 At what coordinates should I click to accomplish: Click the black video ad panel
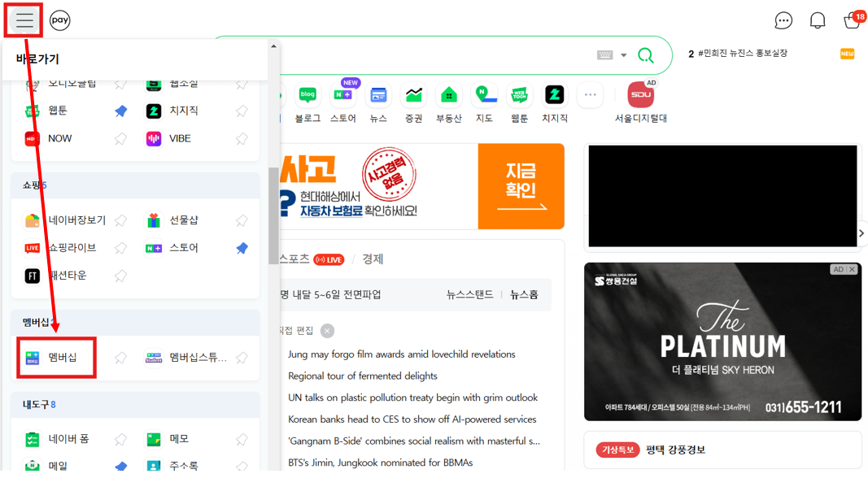coord(723,196)
